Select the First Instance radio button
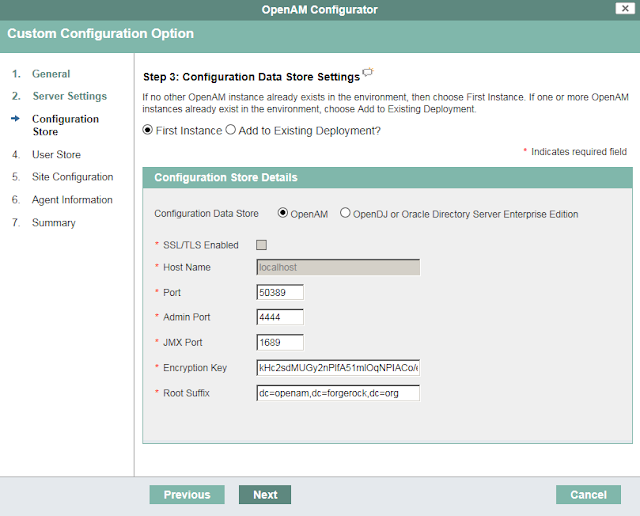 pos(149,130)
